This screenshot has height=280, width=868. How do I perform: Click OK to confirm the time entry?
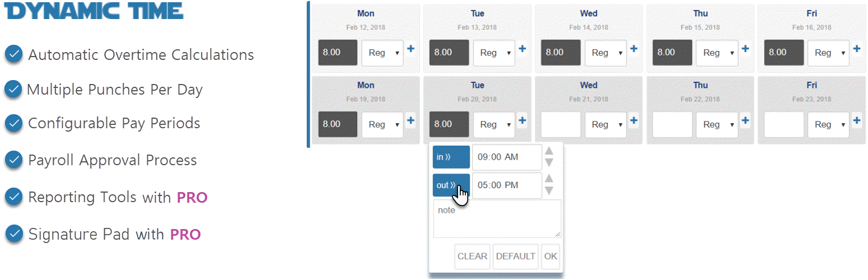[x=551, y=256]
